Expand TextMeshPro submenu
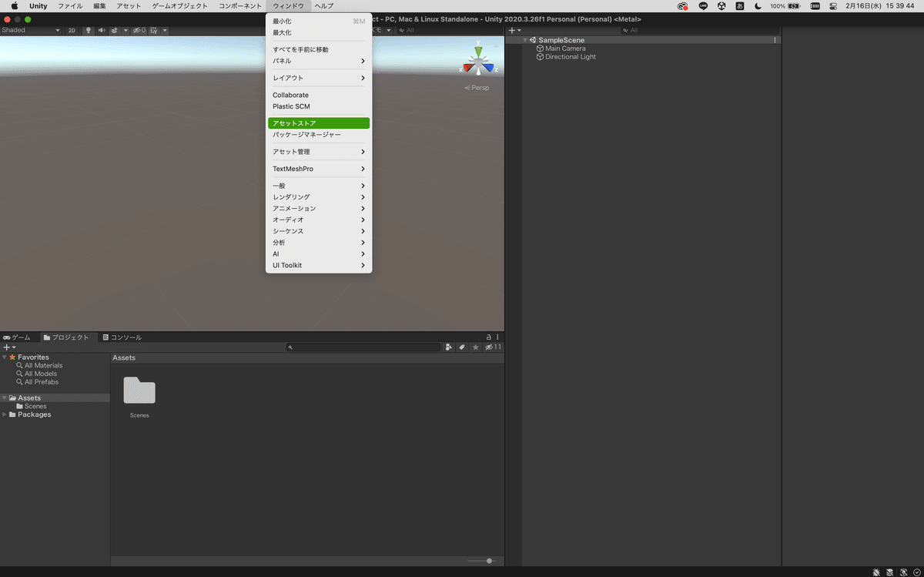This screenshot has height=577, width=924. (319, 169)
